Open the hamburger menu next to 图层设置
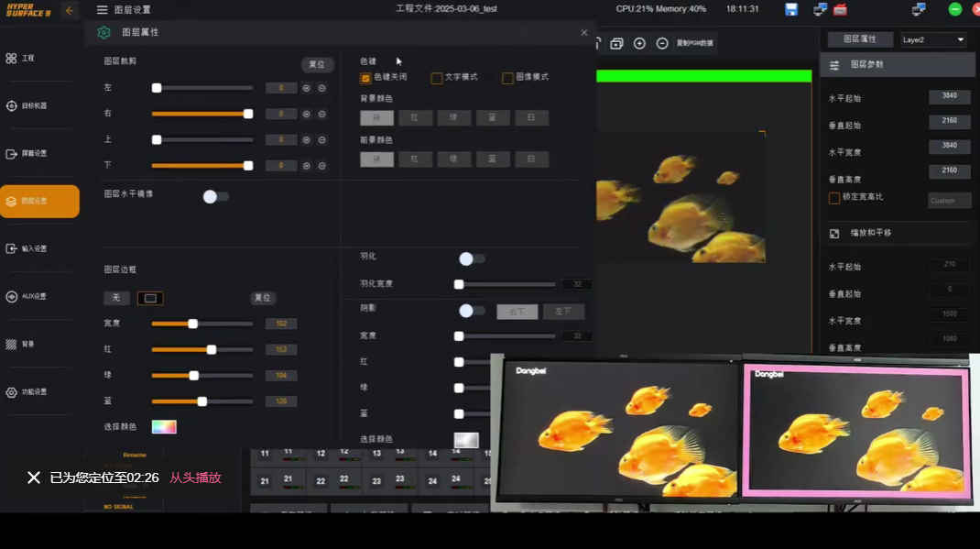The width and height of the screenshot is (980, 549). click(102, 10)
